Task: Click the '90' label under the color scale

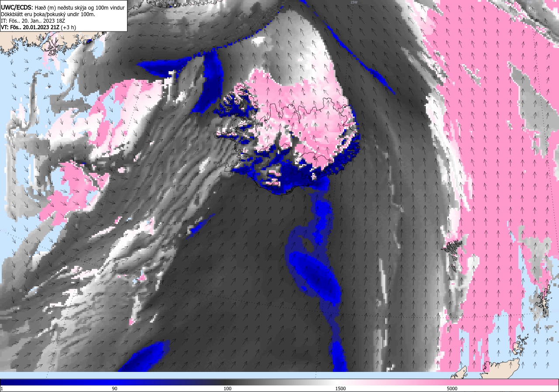Action: point(114,389)
